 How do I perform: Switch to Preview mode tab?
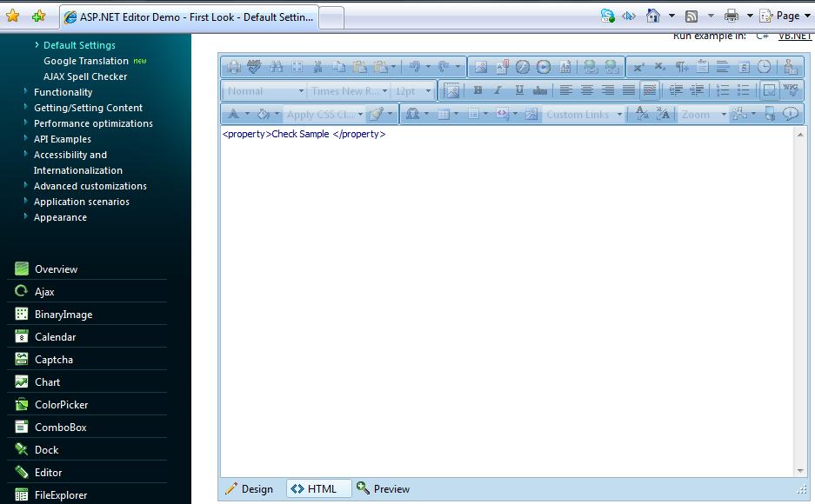click(384, 489)
